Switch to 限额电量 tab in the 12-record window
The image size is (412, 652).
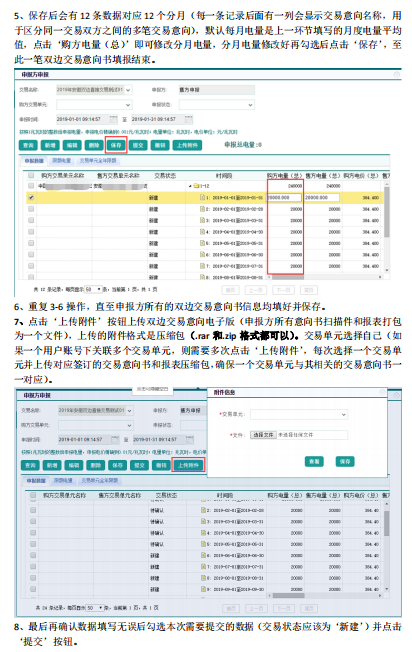coord(62,161)
